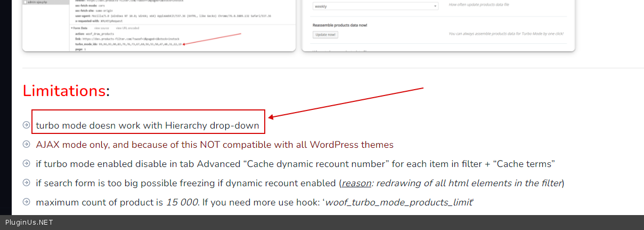644x230 pixels.
Task: Click bullet icon beside maximum count of product
Action: (x=27, y=202)
